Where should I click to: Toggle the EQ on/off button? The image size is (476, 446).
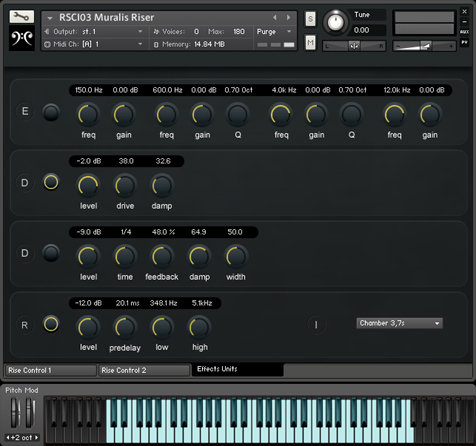tap(51, 112)
